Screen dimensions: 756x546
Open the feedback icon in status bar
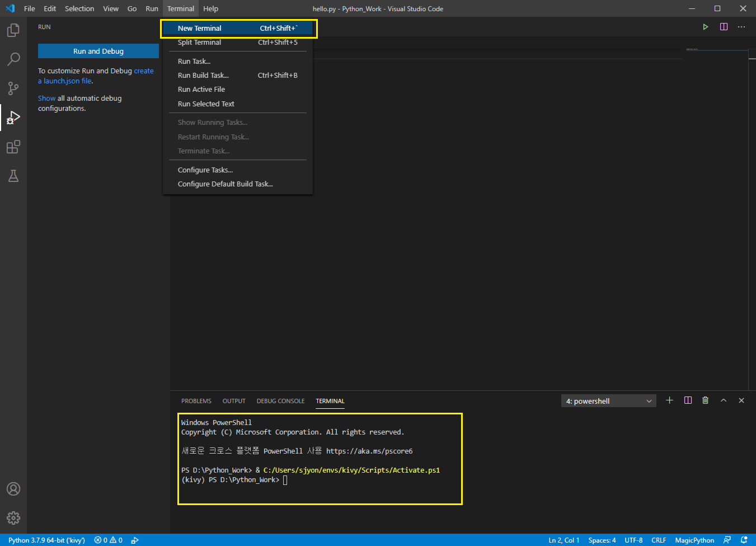point(727,540)
